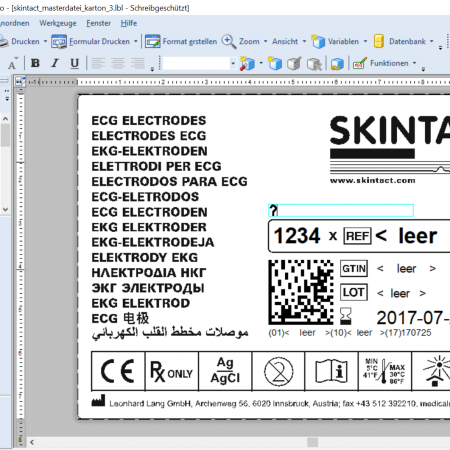Click the Formular Drucken button
The width and height of the screenshot is (450, 450).
tap(91, 42)
